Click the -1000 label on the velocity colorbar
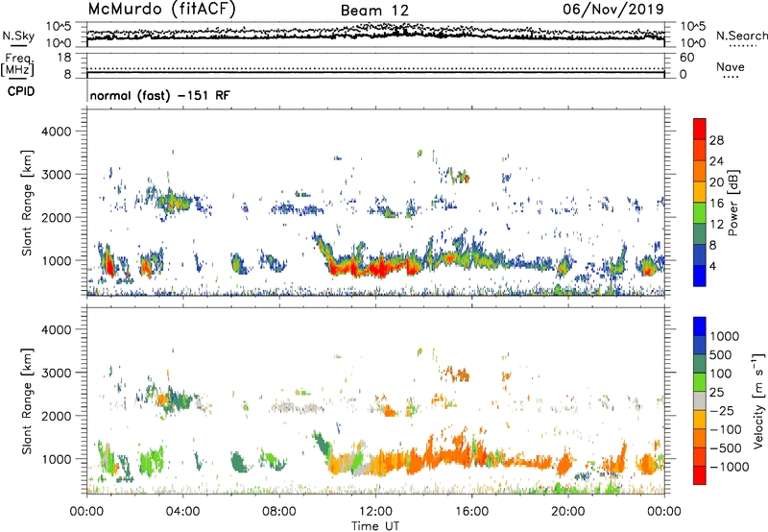The height and width of the screenshot is (532, 768). pyautogui.click(x=730, y=467)
